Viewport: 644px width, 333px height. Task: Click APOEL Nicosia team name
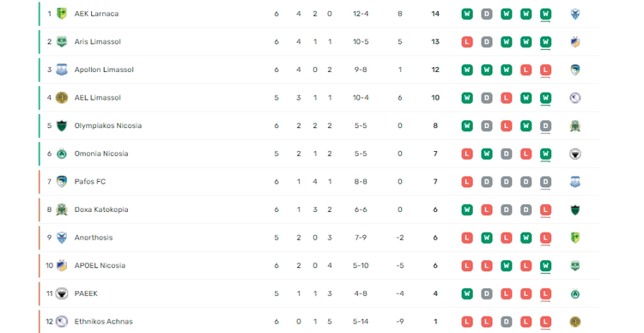100,265
